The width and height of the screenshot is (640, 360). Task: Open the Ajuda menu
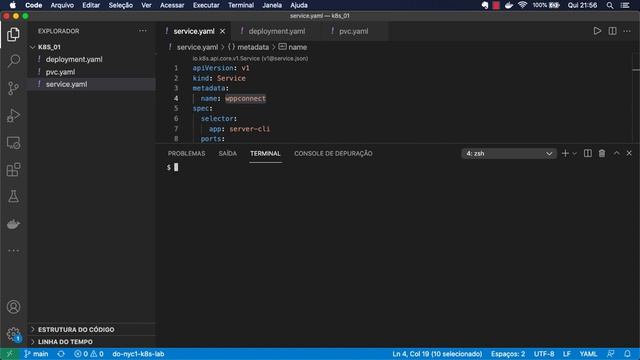coord(299,5)
